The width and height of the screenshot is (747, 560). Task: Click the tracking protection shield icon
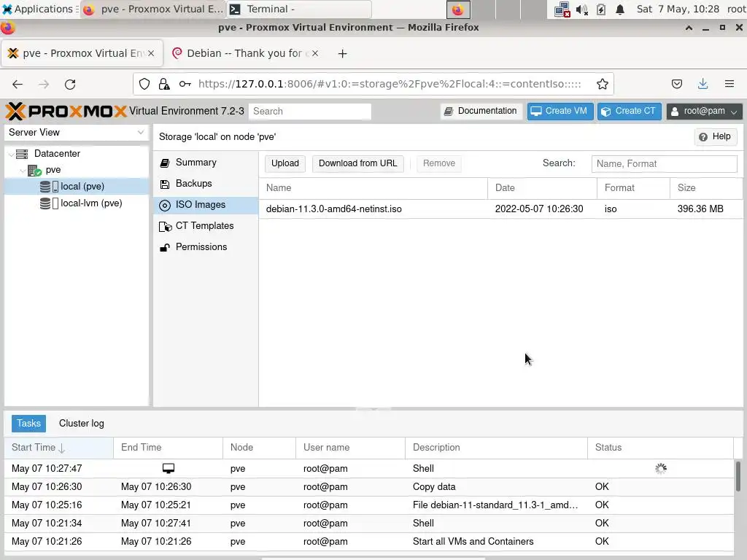(x=144, y=85)
